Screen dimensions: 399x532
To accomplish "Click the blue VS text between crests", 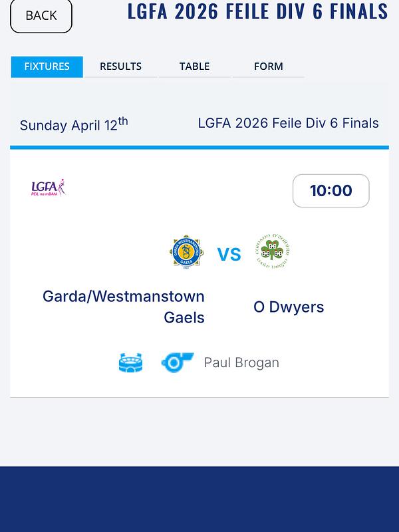I will point(229,254).
